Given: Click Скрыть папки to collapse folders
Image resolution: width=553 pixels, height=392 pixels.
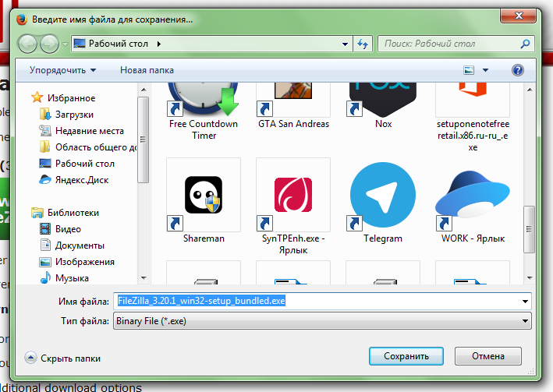Looking at the screenshot, I should point(62,358).
